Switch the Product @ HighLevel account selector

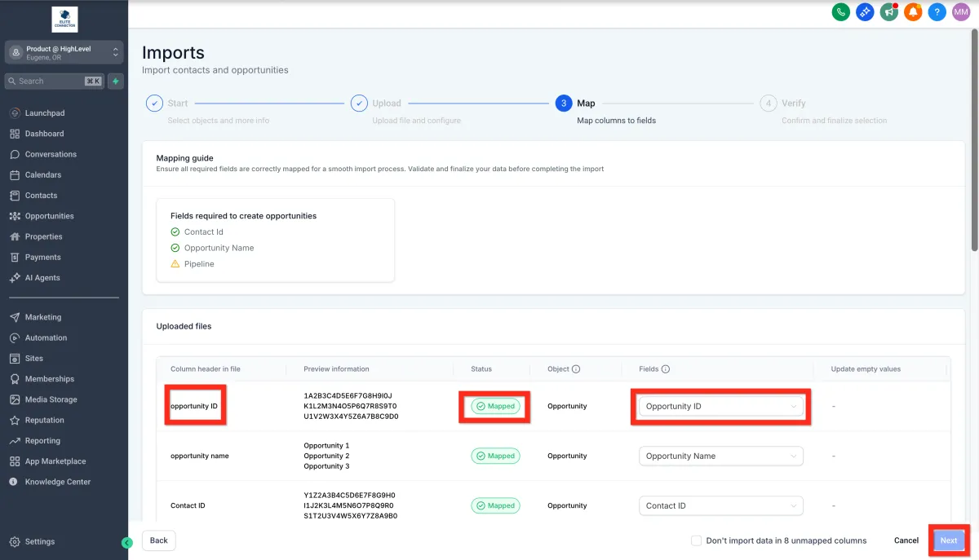(x=64, y=52)
